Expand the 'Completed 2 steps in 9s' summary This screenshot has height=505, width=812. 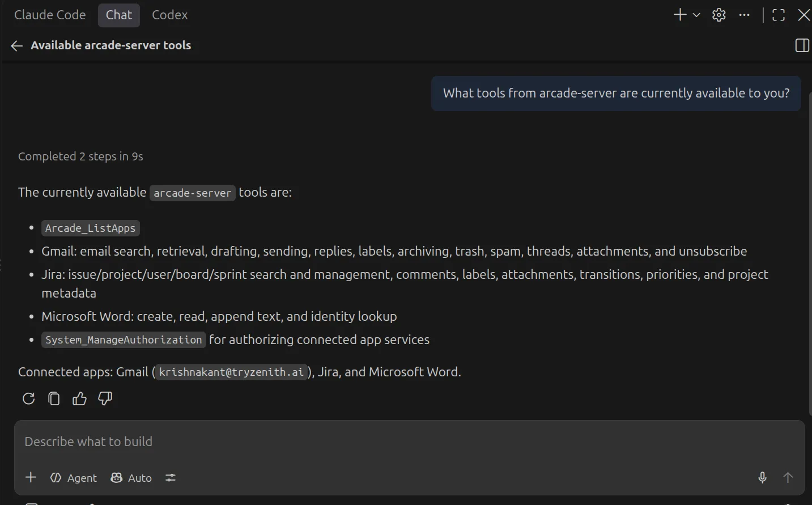80,156
